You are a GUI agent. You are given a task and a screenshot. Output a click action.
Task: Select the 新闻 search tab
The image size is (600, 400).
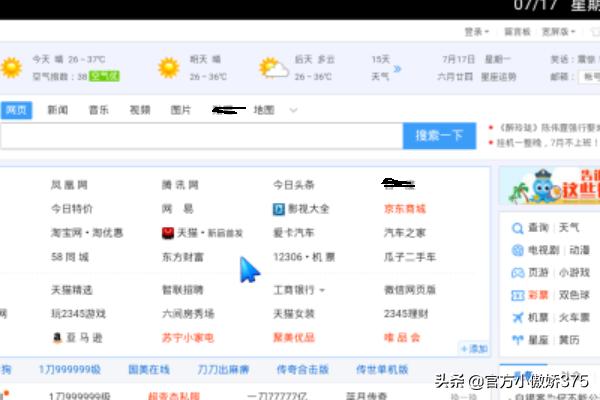pos(58,110)
